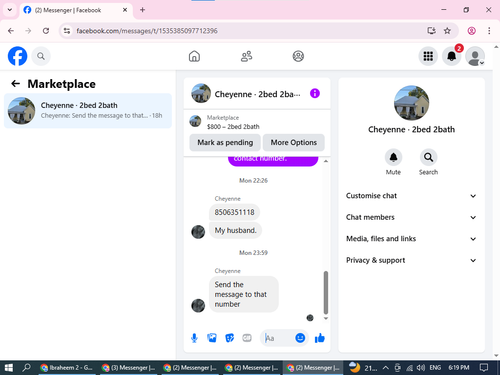
Task: Mute the conversation via the bell icon
Action: coord(393,157)
